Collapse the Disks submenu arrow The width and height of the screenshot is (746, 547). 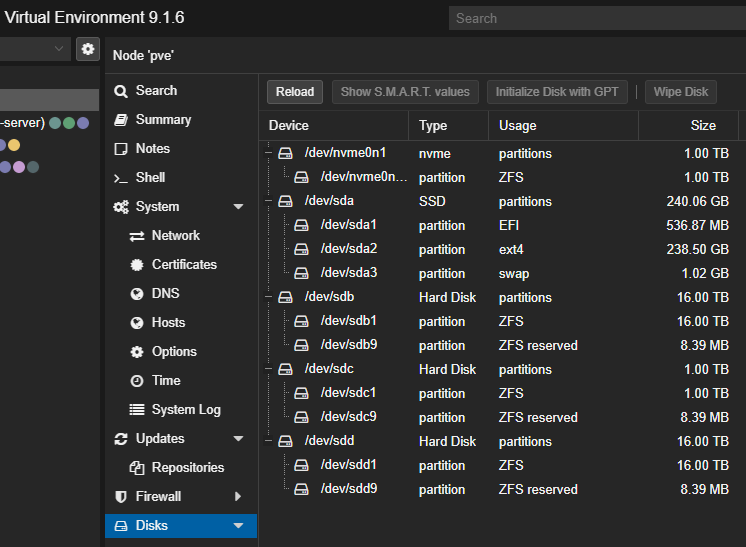point(238,526)
